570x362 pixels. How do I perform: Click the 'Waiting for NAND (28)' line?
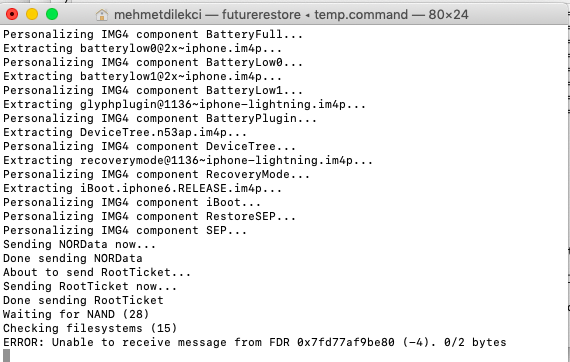point(76,314)
